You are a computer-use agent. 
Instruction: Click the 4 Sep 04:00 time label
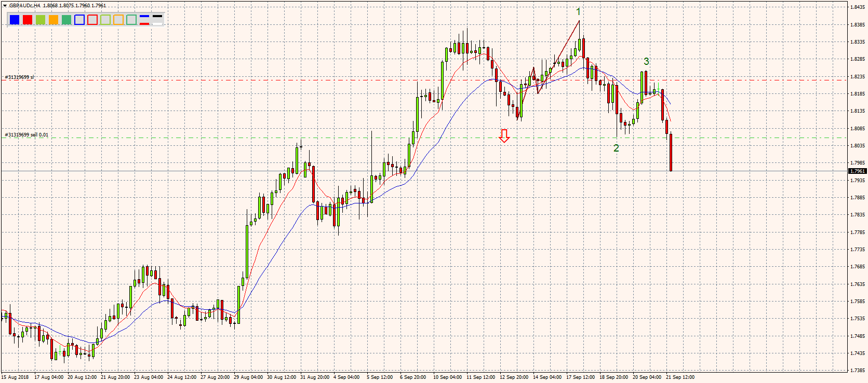(346, 377)
